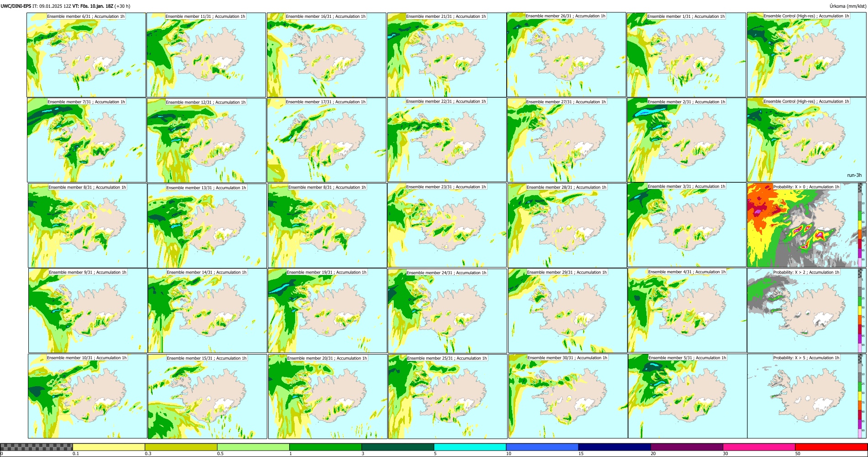Viewport: 868px width, 457px height.
Task: Click the 'Úrkoma (mm/klst)' unit label
Action: [x=847, y=6]
